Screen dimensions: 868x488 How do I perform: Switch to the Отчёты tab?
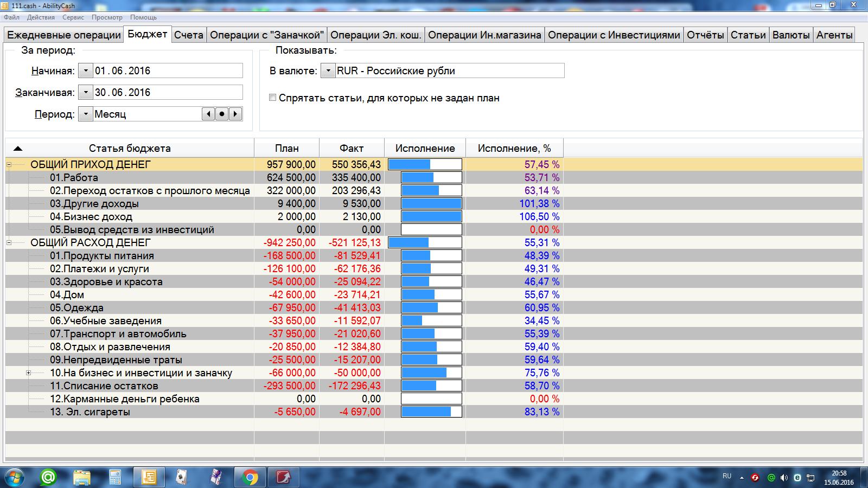pos(705,35)
